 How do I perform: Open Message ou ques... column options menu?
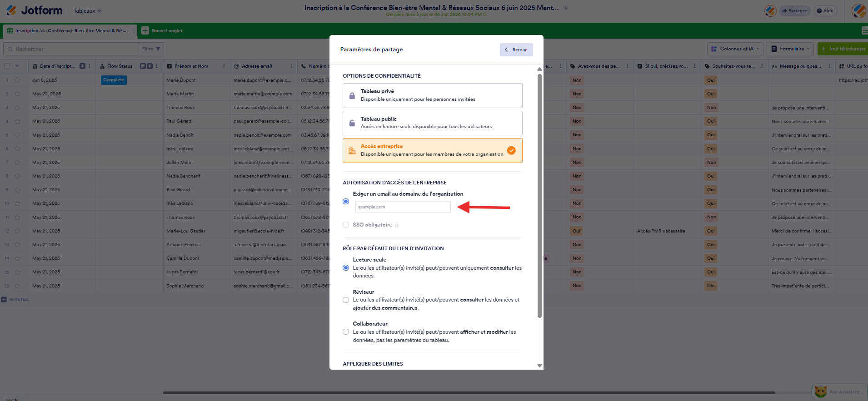tap(829, 66)
